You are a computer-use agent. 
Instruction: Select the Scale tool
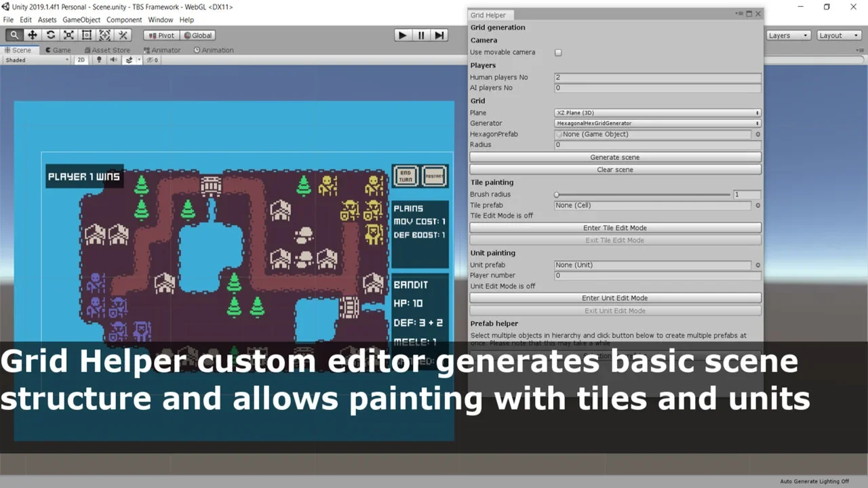click(x=68, y=35)
